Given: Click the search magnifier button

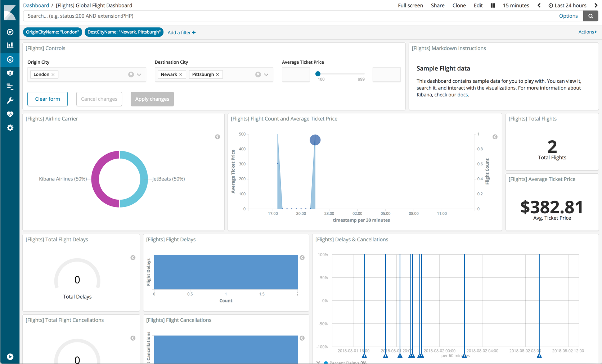Looking at the screenshot, I should coord(590,16).
